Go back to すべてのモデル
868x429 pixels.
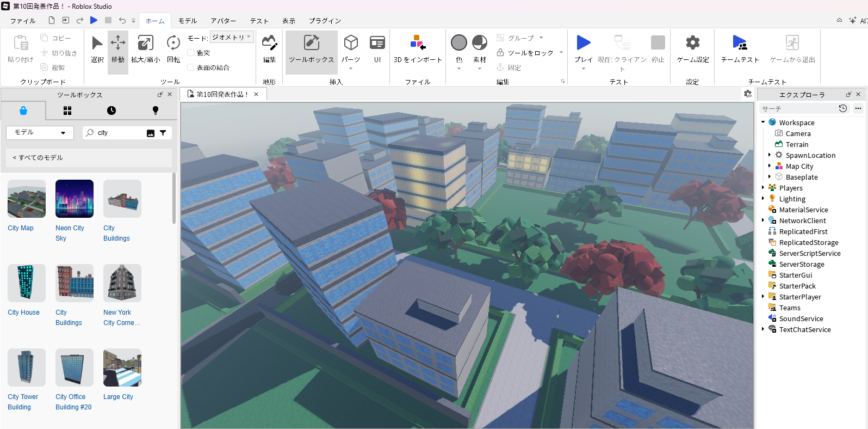coord(38,157)
